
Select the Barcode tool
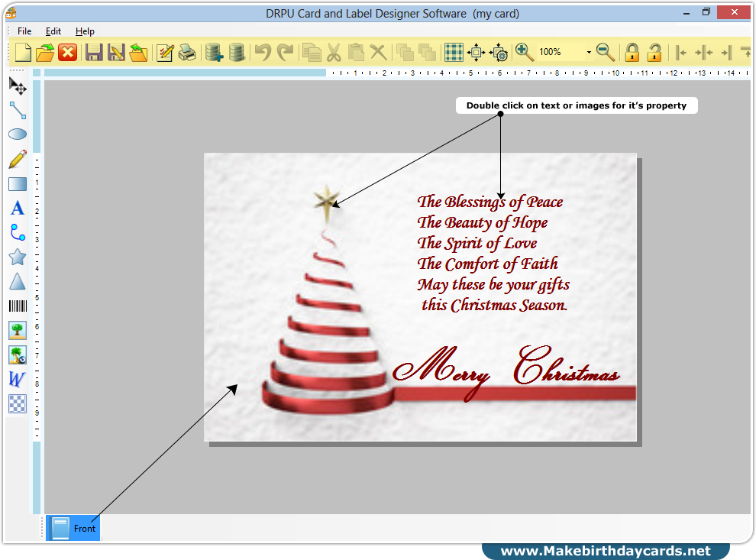click(x=18, y=306)
